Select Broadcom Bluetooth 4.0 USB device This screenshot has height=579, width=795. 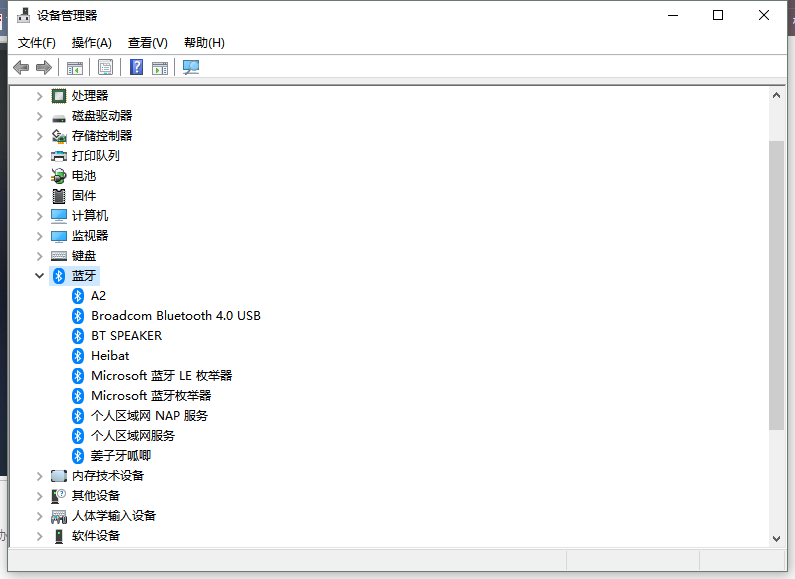(176, 316)
